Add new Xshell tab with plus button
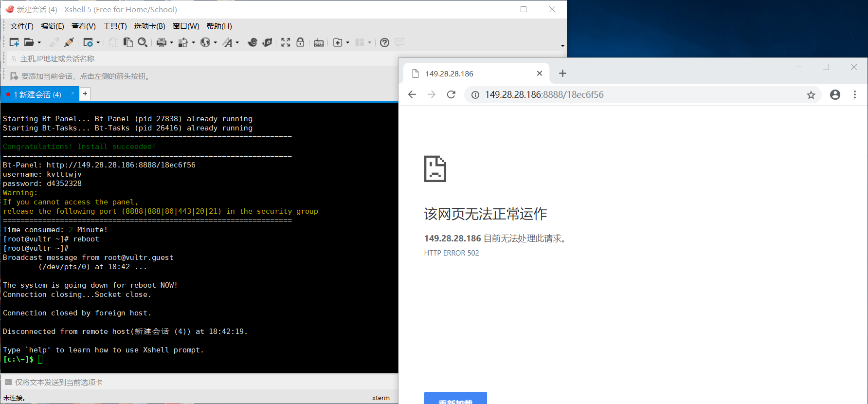 85,93
